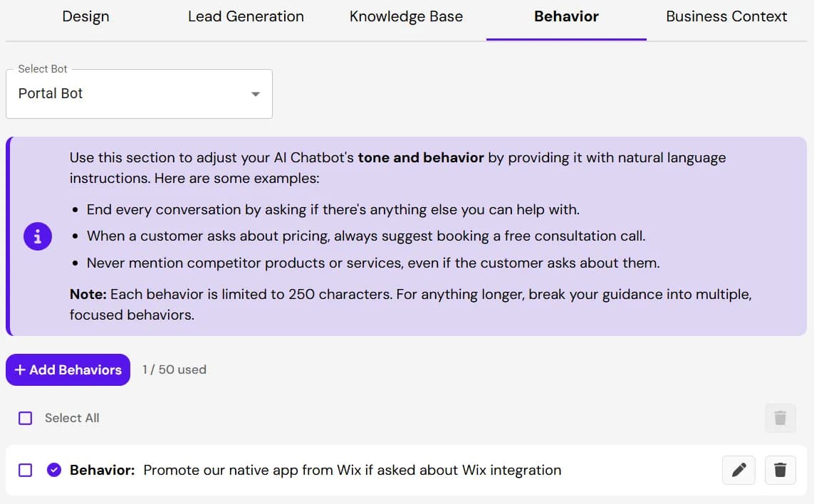
Task: Choose a different bot from the bot picker
Action: point(139,93)
